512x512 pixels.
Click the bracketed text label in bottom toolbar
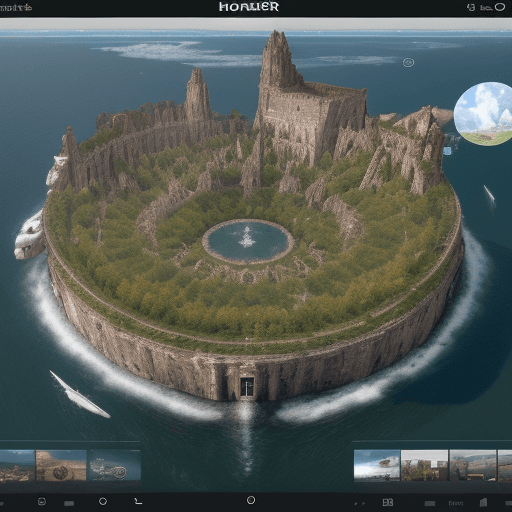pos(456,503)
